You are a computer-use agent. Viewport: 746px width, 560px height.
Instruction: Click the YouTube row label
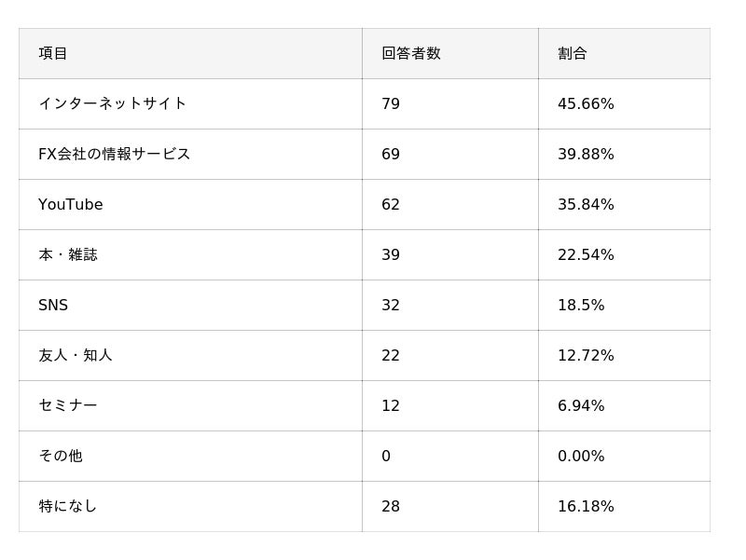click(71, 204)
